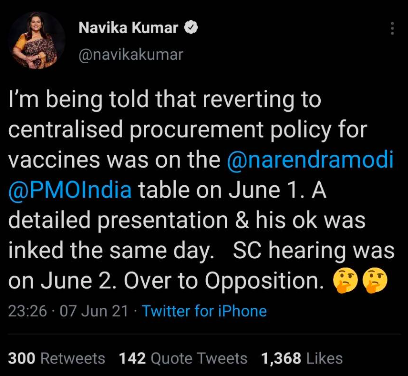This screenshot has height=376, width=408.
Task: Click the first thinking face emoji
Action: click(x=345, y=281)
